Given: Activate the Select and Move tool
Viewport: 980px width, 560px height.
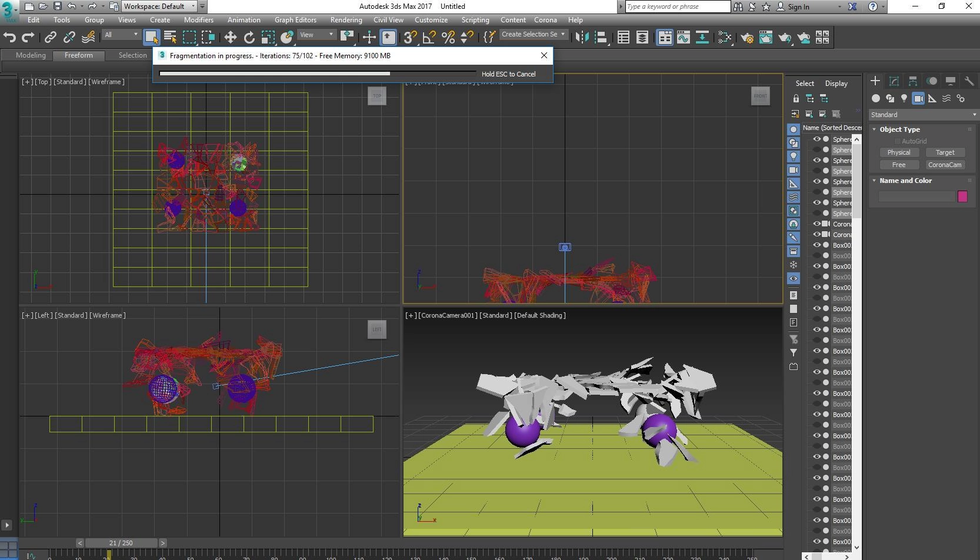Looking at the screenshot, I should [230, 37].
